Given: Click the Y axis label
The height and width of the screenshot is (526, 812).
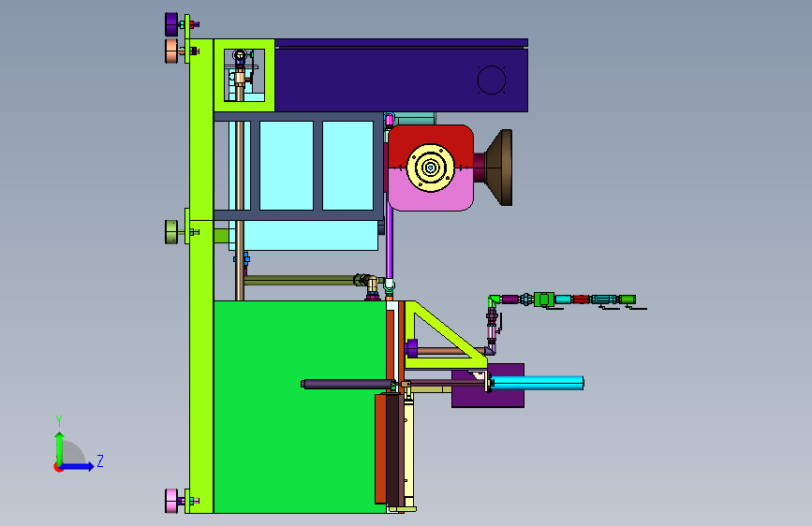Looking at the screenshot, I should [59, 421].
